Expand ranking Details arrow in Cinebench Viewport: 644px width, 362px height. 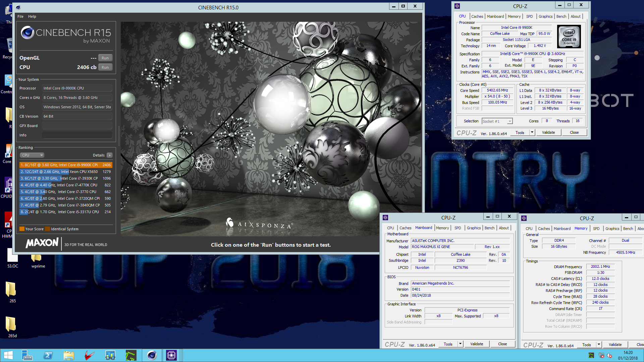(109, 155)
